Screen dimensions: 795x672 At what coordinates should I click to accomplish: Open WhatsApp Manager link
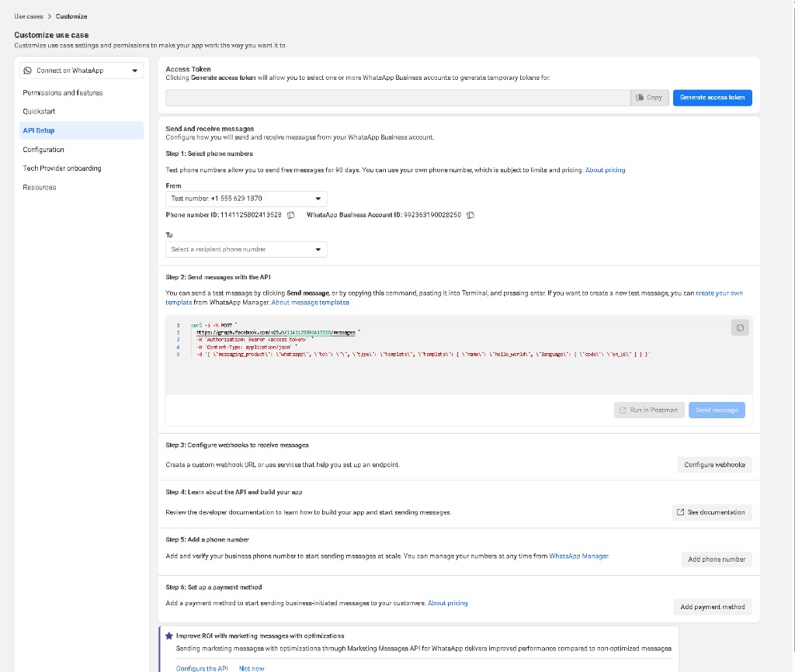pyautogui.click(x=578, y=556)
